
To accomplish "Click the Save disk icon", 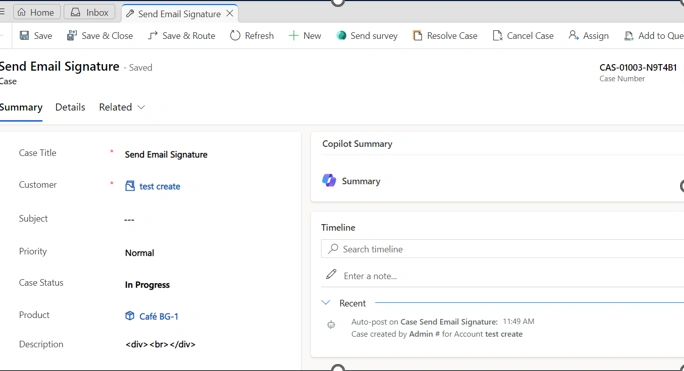I will coord(24,35).
